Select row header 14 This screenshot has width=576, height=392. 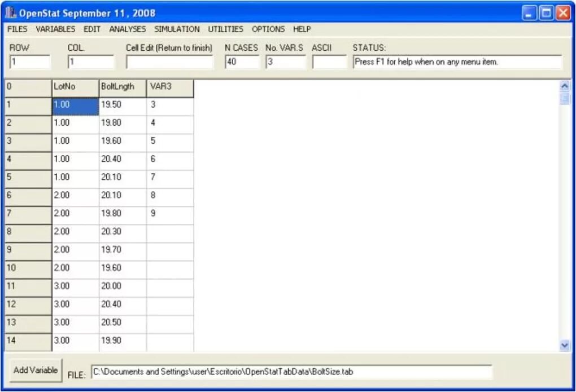pos(28,342)
